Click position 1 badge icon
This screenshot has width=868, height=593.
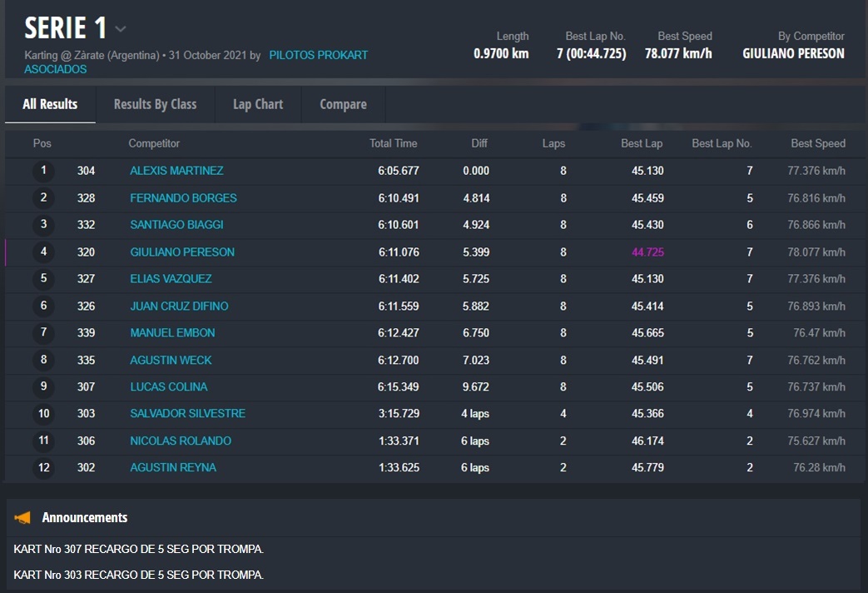point(43,172)
